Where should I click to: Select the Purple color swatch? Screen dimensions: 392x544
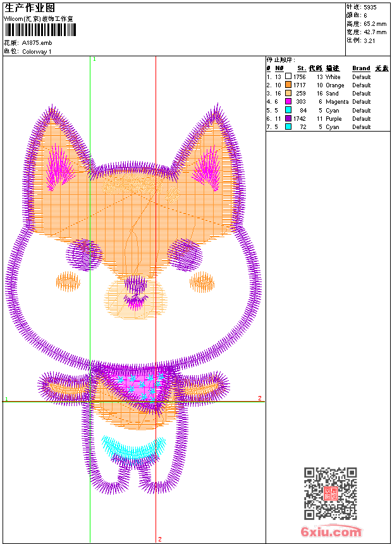click(x=288, y=118)
